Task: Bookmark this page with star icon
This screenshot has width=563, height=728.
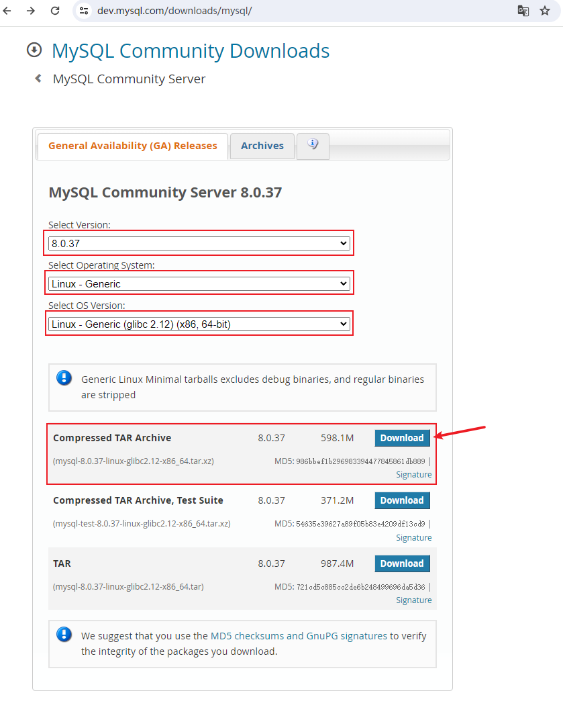Action: pyautogui.click(x=544, y=10)
